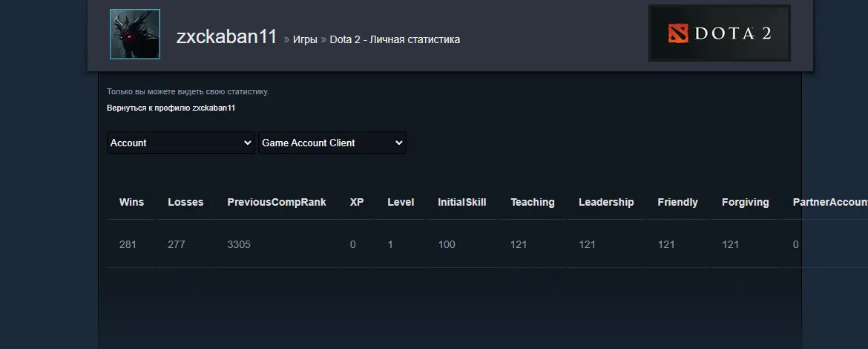Select the 3305 PreviousCompRank value cell
The width and height of the screenshot is (868, 349).
277,244
